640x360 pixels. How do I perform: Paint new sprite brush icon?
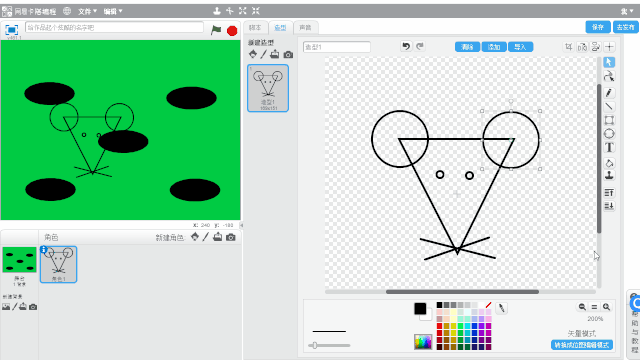pos(206,237)
